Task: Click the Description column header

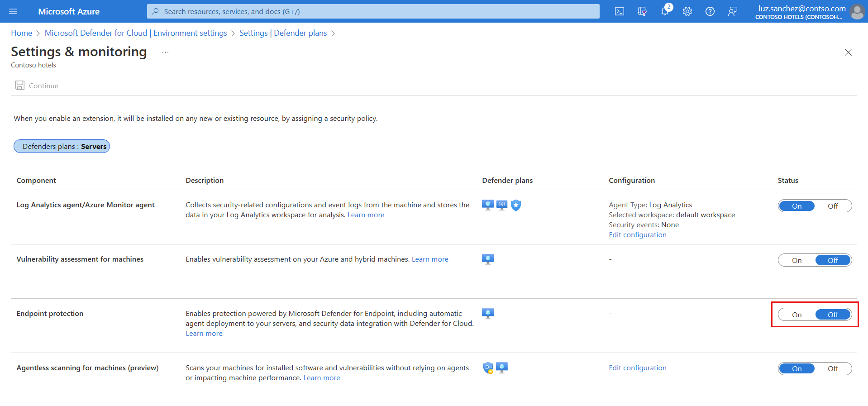Action: (x=205, y=180)
